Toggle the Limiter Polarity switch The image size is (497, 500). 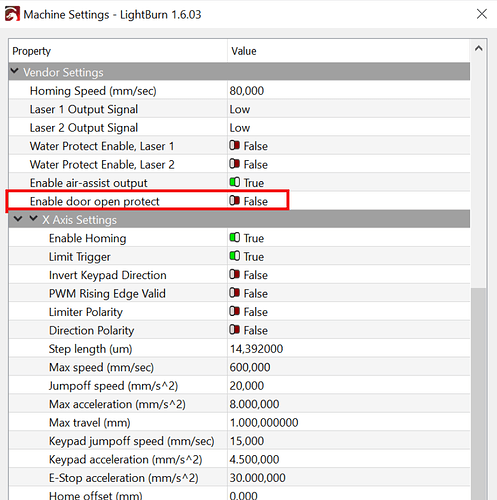tap(234, 311)
